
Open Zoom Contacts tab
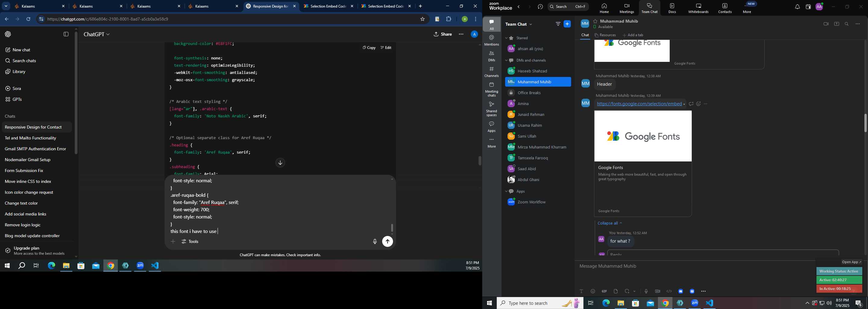[725, 8]
